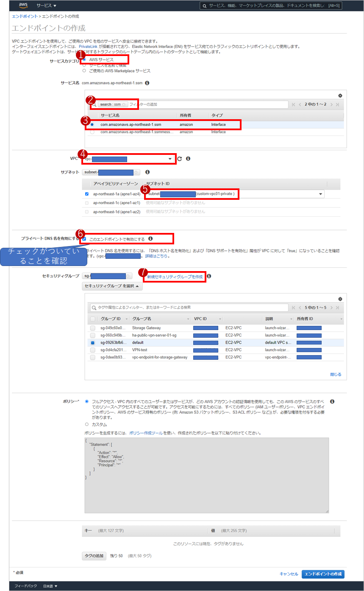The width and height of the screenshot is (364, 591).
Task: Click the AWS logo in the header
Action: 23,6
